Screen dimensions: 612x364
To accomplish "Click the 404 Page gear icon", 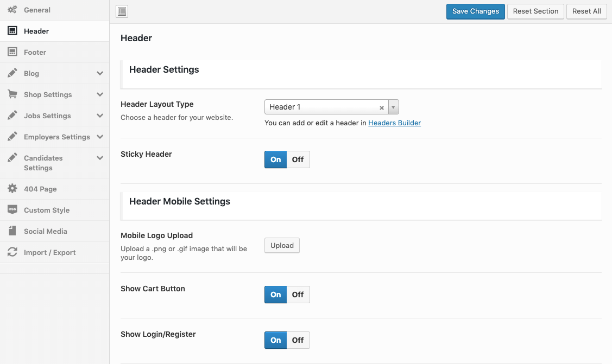I will [x=12, y=189].
